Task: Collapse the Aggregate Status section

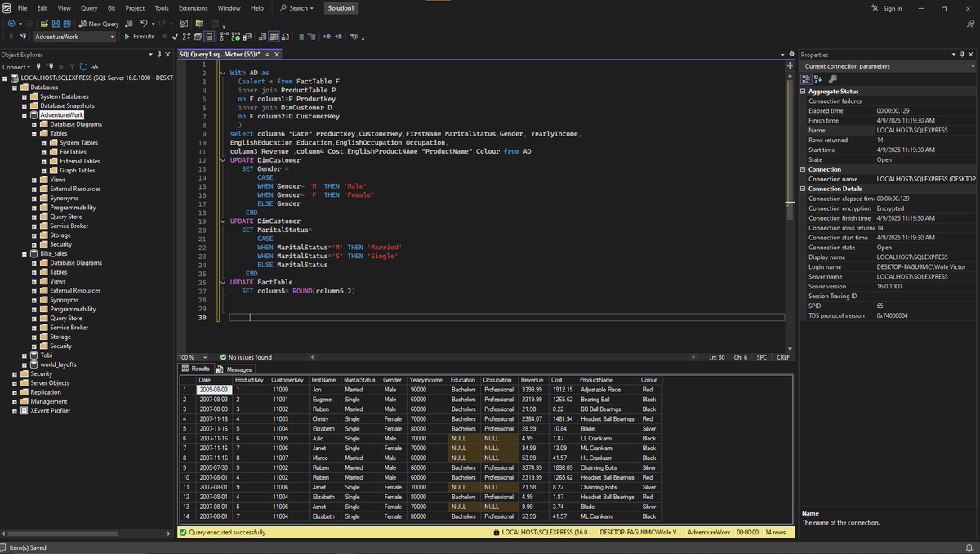Action: point(803,92)
